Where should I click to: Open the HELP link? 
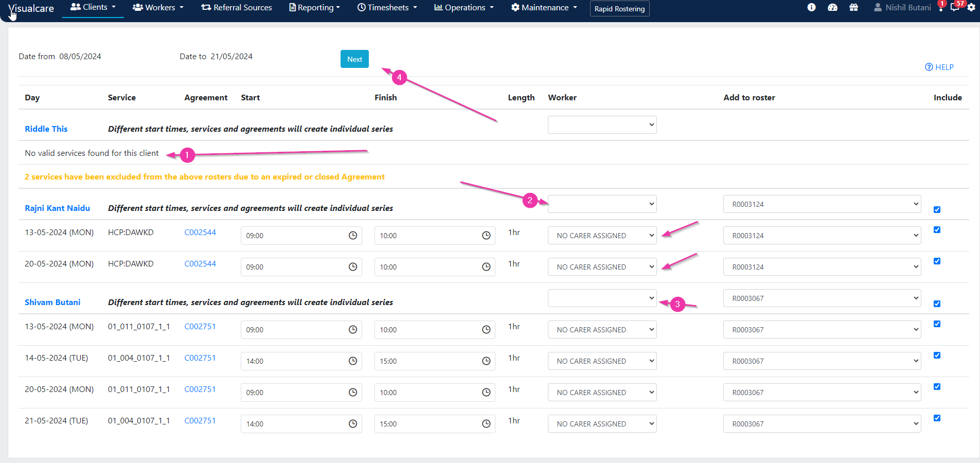pos(939,67)
